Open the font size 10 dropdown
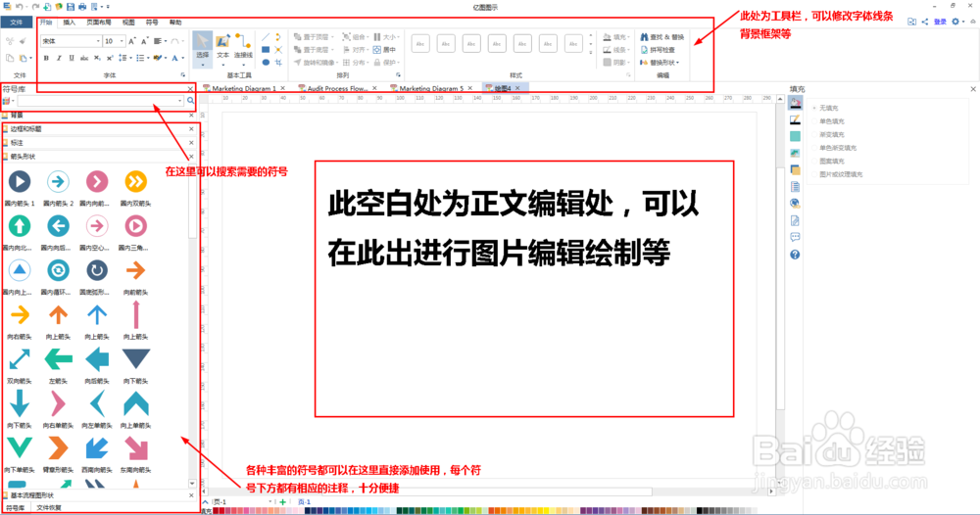The image size is (980, 515). 122,41
